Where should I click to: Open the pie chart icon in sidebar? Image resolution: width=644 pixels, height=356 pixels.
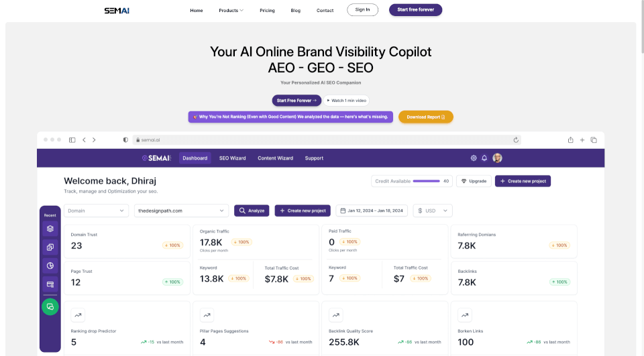[x=50, y=265]
